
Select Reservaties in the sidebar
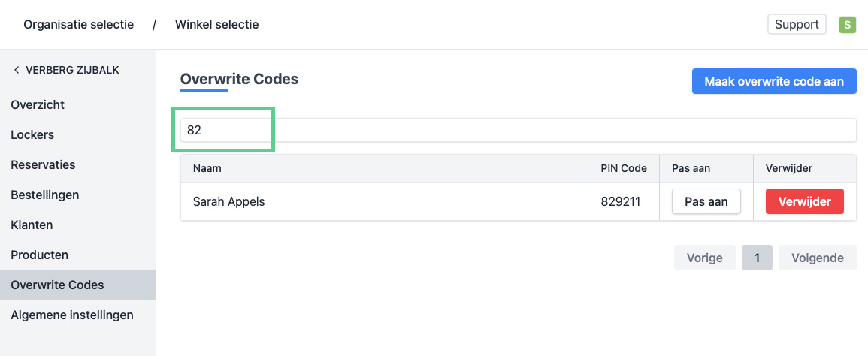[x=43, y=164]
